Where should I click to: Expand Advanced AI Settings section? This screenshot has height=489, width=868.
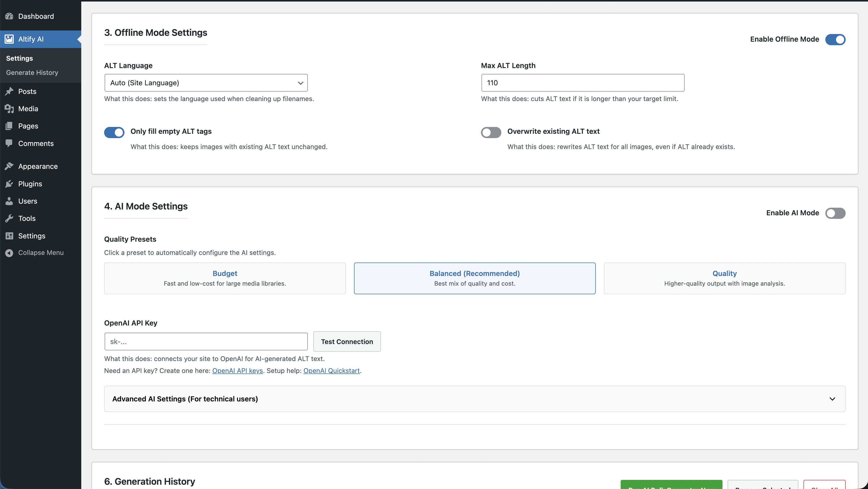click(474, 399)
